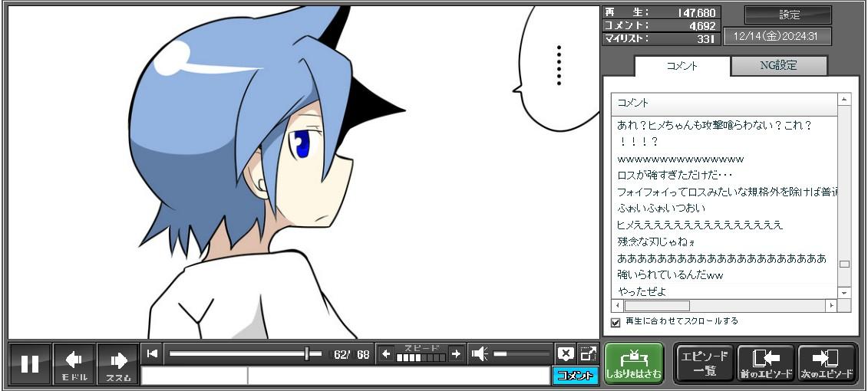Image resolution: width=868 pixels, height=391 pixels.
Task: Increase playback speed with right arrow
Action: coord(456,353)
